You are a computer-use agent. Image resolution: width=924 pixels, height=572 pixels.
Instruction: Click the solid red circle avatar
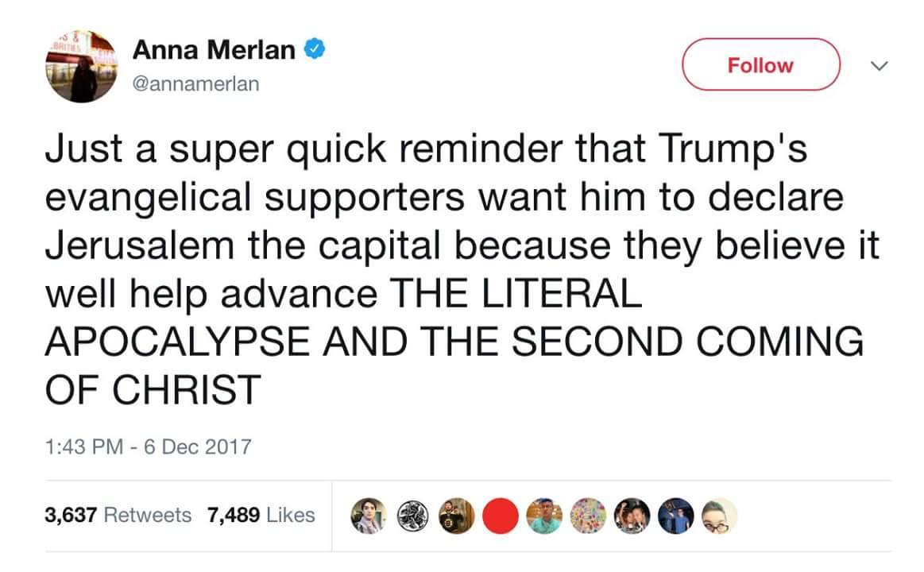[x=501, y=516]
